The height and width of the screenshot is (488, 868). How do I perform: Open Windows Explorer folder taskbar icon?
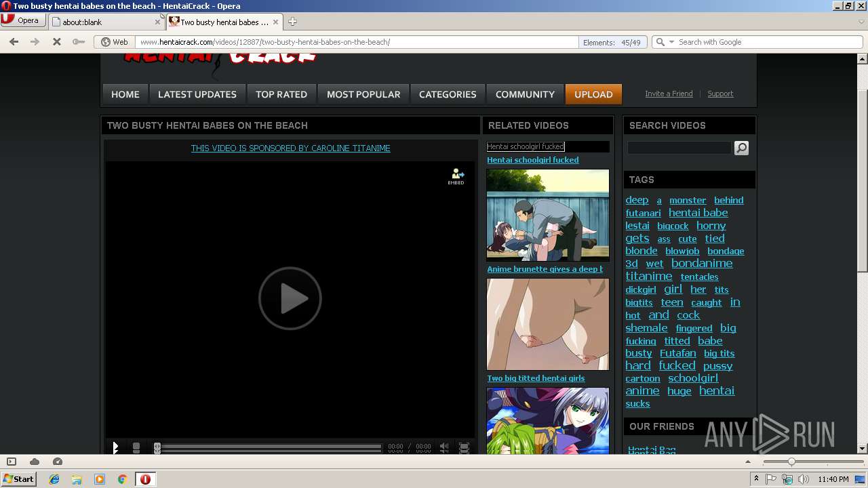(x=77, y=479)
